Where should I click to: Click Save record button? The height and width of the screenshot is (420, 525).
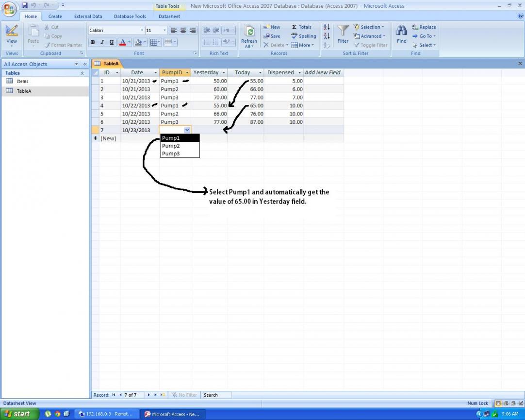click(x=272, y=36)
